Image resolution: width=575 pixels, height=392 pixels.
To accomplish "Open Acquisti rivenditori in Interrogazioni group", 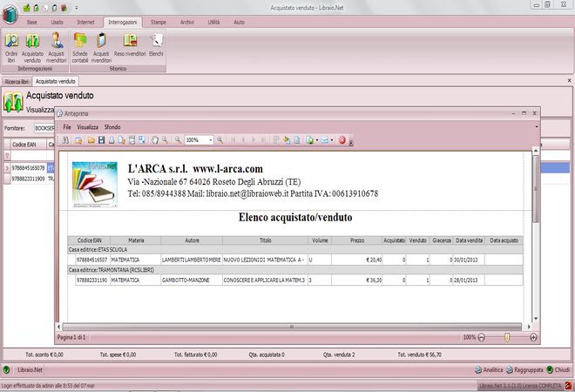I will click(x=56, y=48).
